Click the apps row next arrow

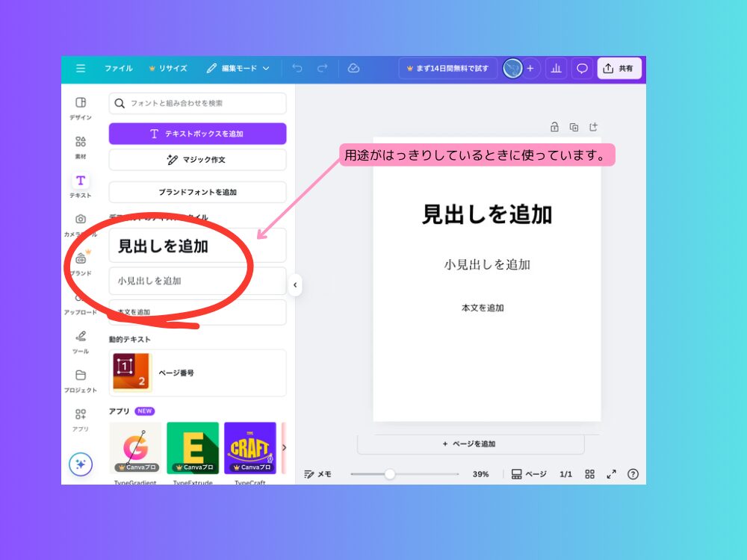[285, 447]
